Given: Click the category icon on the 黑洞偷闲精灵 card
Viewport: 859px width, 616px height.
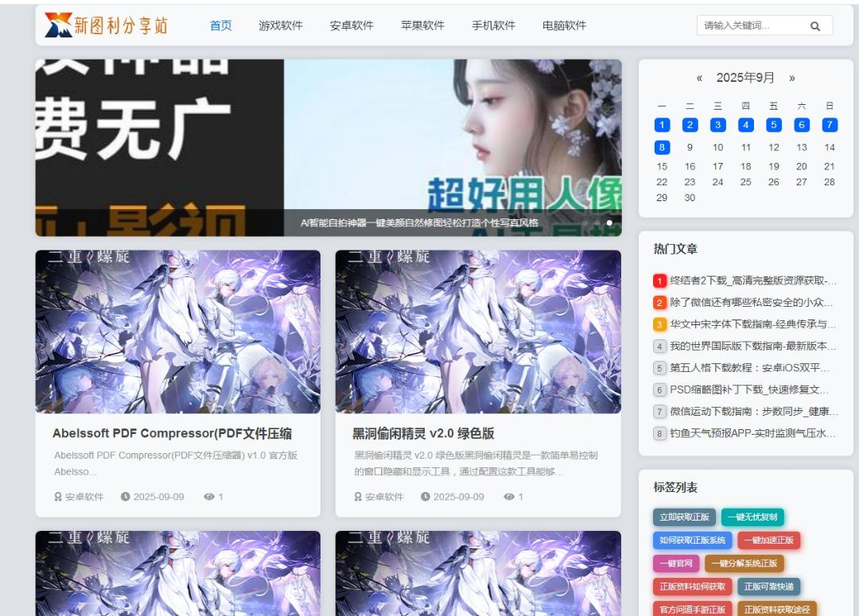Looking at the screenshot, I should coord(358,497).
